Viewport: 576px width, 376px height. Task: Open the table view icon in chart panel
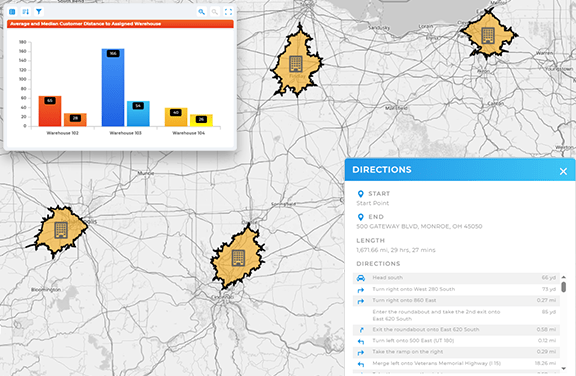tap(12, 12)
